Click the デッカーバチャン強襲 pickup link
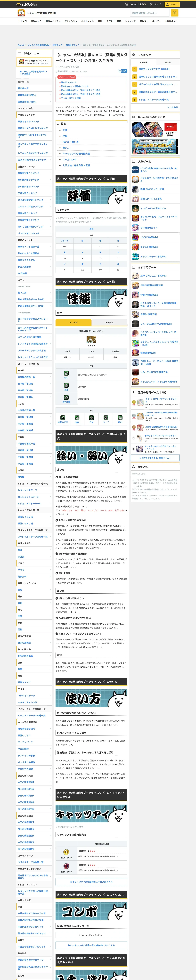The image size is (196, 980). tap(70, 98)
